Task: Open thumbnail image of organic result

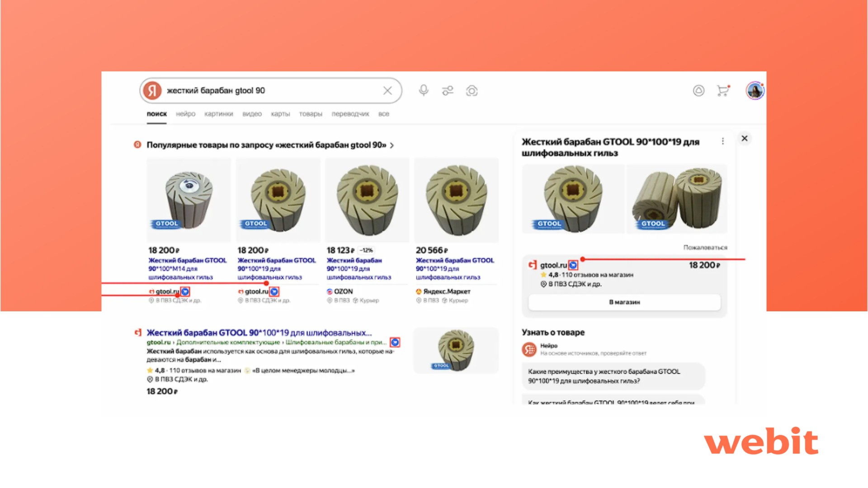Action: [x=456, y=350]
